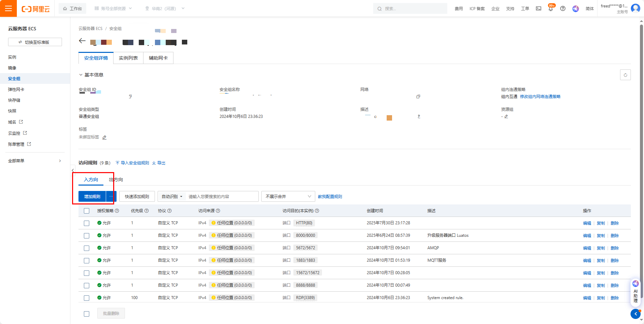Open the AI 助理 assistant widget
This screenshot has height=324, width=644.
click(635, 292)
